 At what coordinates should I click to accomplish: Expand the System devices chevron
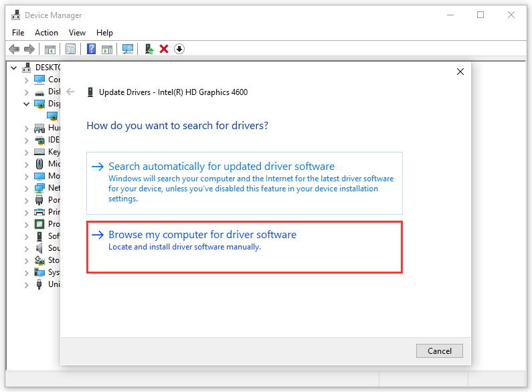(27, 273)
